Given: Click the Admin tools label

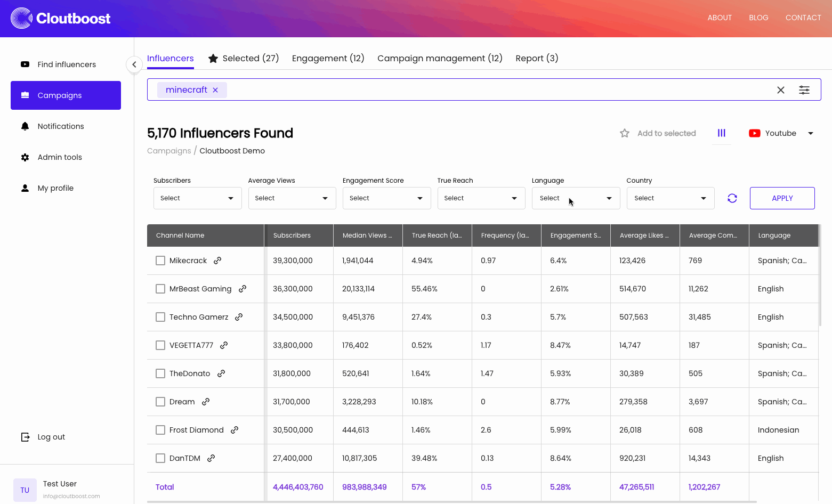Looking at the screenshot, I should 60,157.
